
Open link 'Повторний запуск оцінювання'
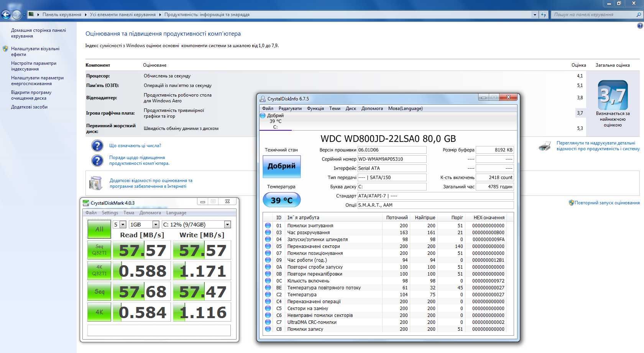(607, 203)
